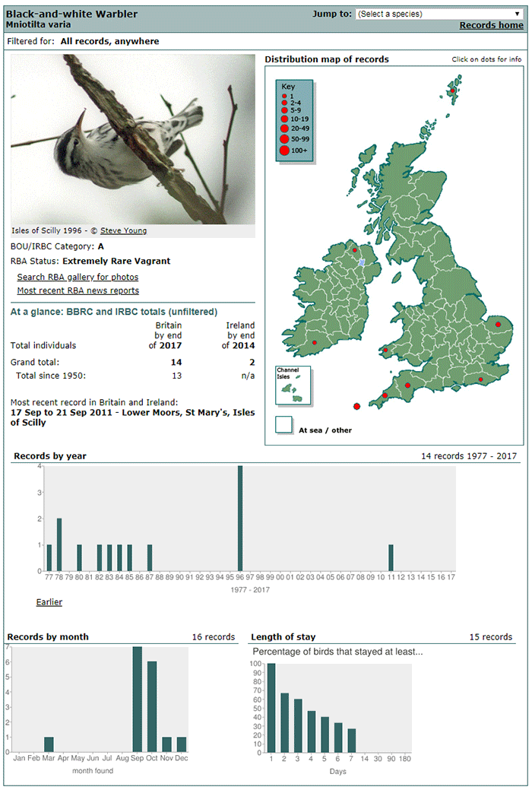532x790 pixels.
Task: Click the 1977 bar in Records by year
Action: (49, 558)
